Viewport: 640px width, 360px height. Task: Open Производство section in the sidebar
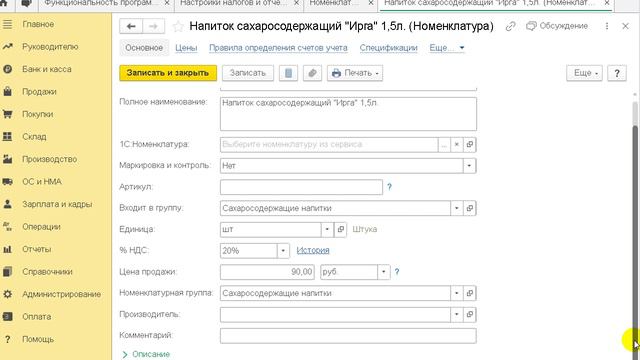click(x=49, y=159)
